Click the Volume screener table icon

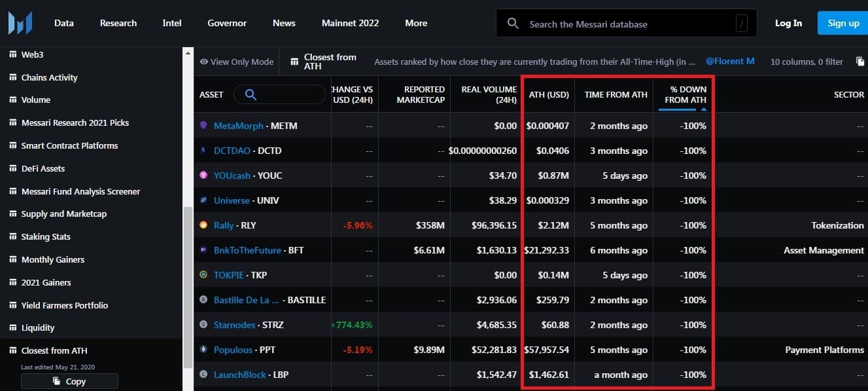[x=13, y=100]
